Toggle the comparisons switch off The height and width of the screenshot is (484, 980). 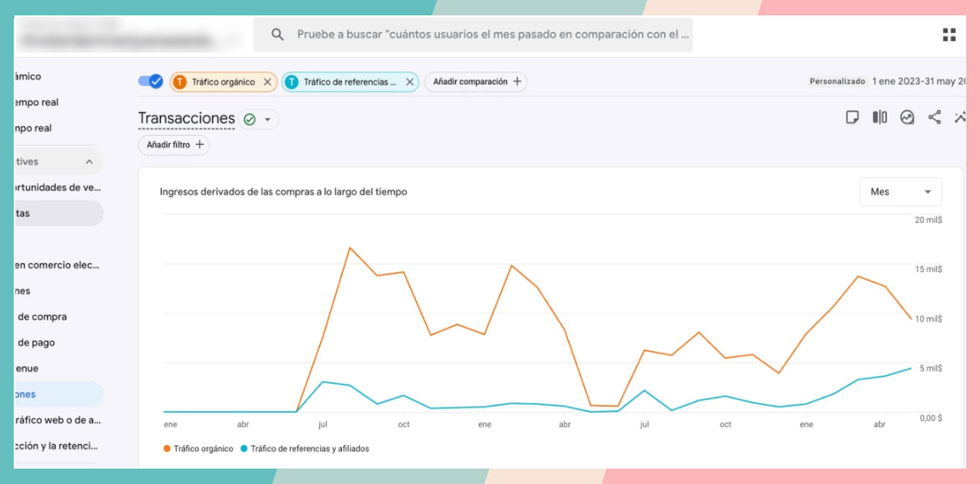150,81
